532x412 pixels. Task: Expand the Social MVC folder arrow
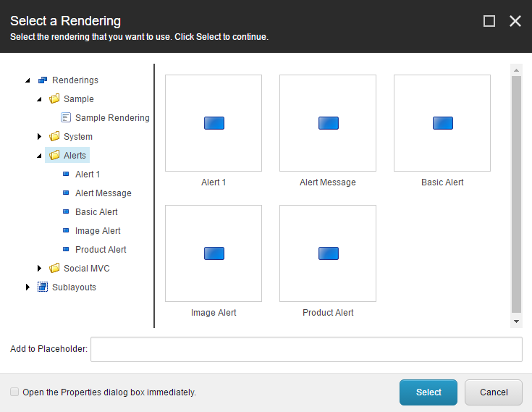tap(39, 268)
